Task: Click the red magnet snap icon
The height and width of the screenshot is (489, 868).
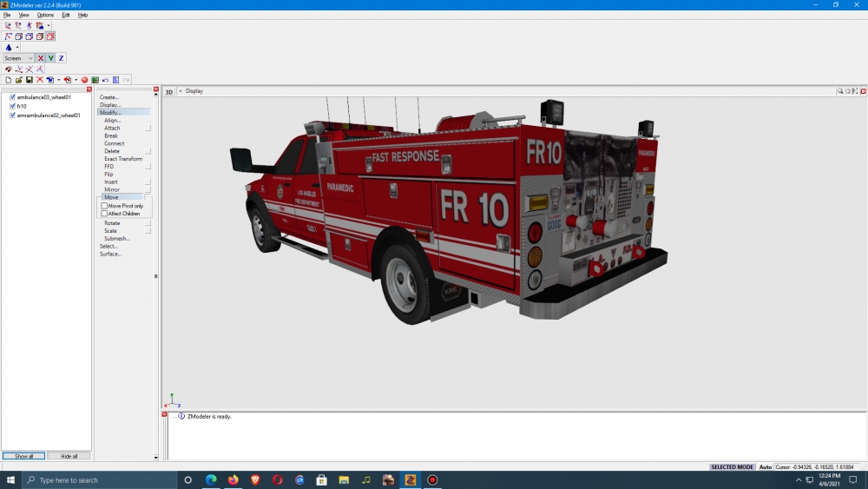Action: (9, 69)
